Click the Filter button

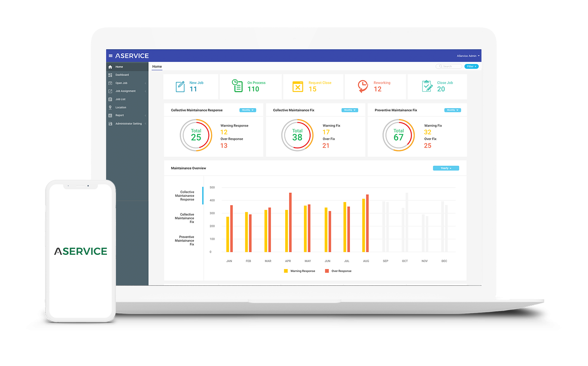pyautogui.click(x=471, y=66)
